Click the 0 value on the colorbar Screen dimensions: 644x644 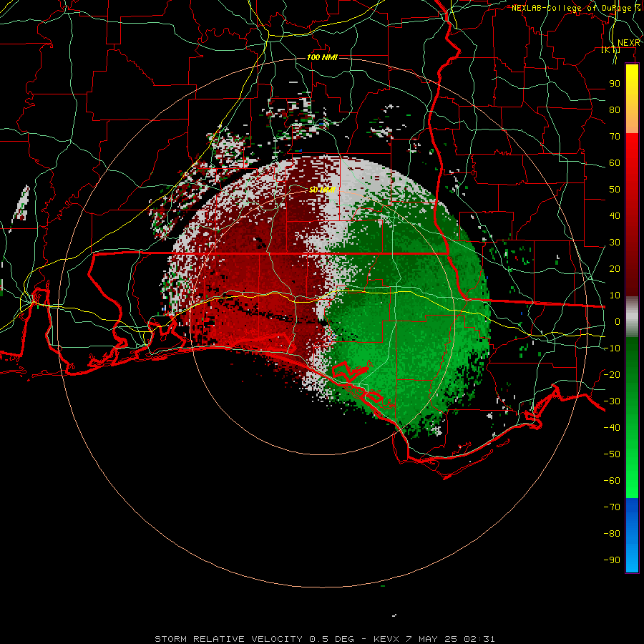coord(618,321)
